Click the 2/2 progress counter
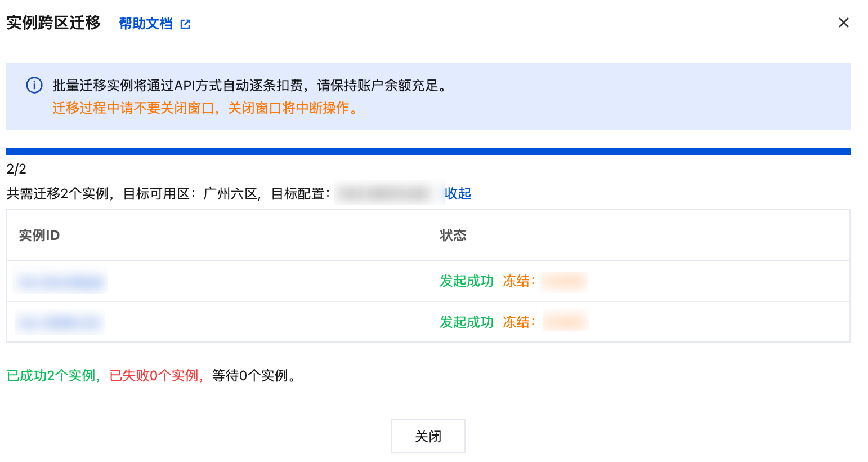868x462 pixels. point(16,169)
